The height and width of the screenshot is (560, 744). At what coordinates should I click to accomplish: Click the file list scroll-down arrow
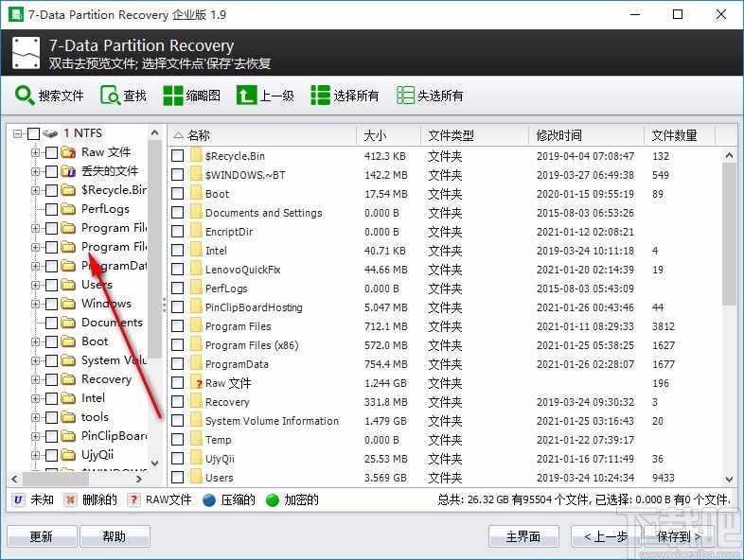(x=729, y=479)
